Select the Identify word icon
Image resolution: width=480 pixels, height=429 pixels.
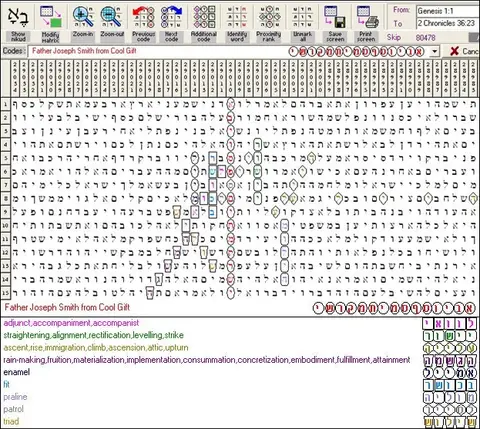237,17
